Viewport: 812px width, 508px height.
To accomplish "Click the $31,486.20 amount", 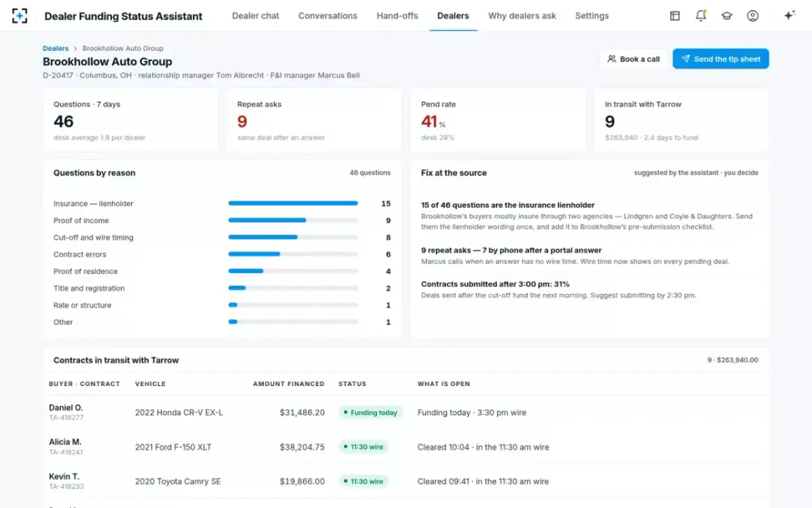I will 302,412.
